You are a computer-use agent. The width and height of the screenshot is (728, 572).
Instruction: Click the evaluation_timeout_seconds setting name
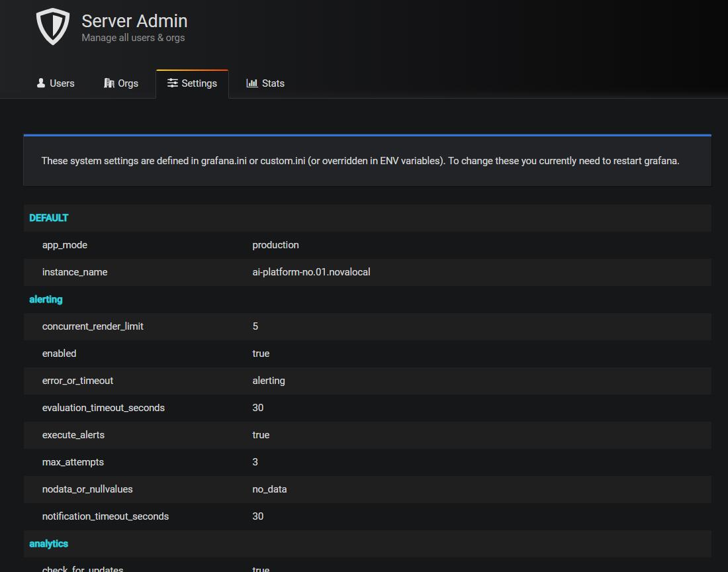pyautogui.click(x=103, y=408)
